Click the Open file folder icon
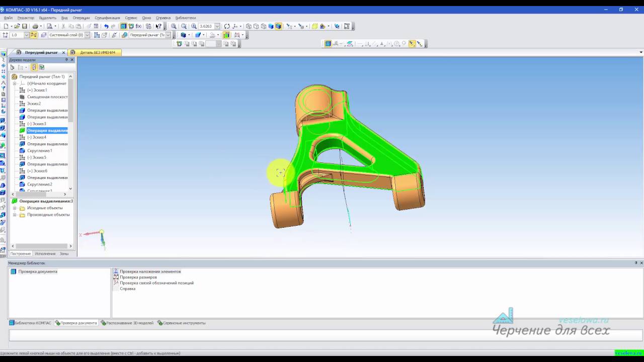 pos(17,26)
